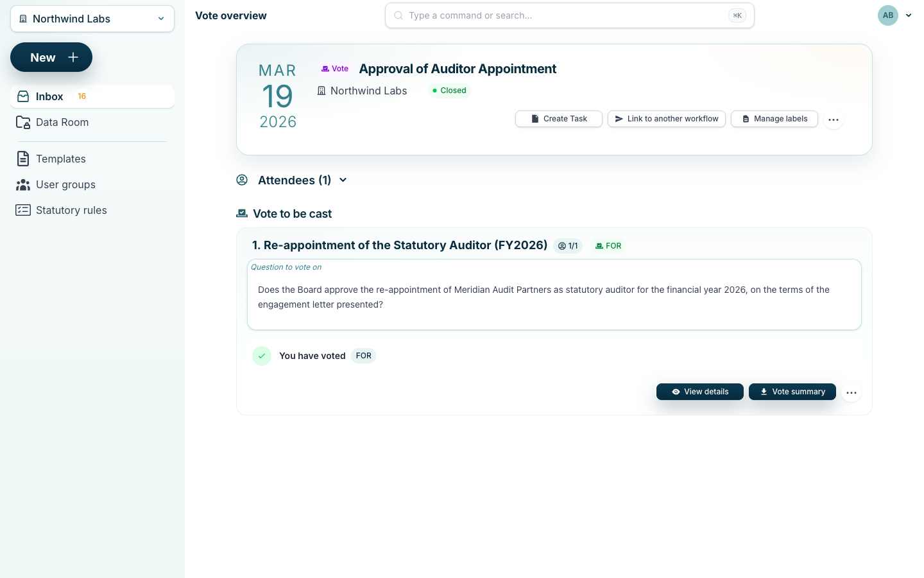Click the User groups people icon
This screenshot has height=578, width=924.
(23, 185)
